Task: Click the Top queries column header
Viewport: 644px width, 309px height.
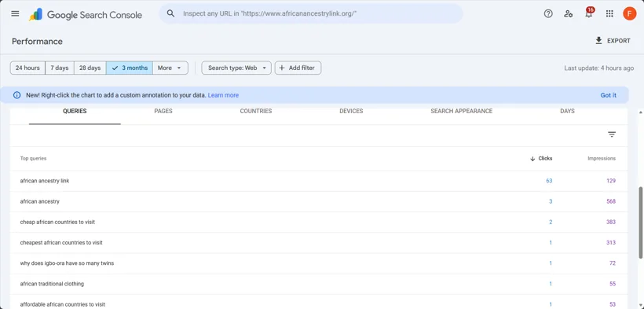Action: coord(33,158)
